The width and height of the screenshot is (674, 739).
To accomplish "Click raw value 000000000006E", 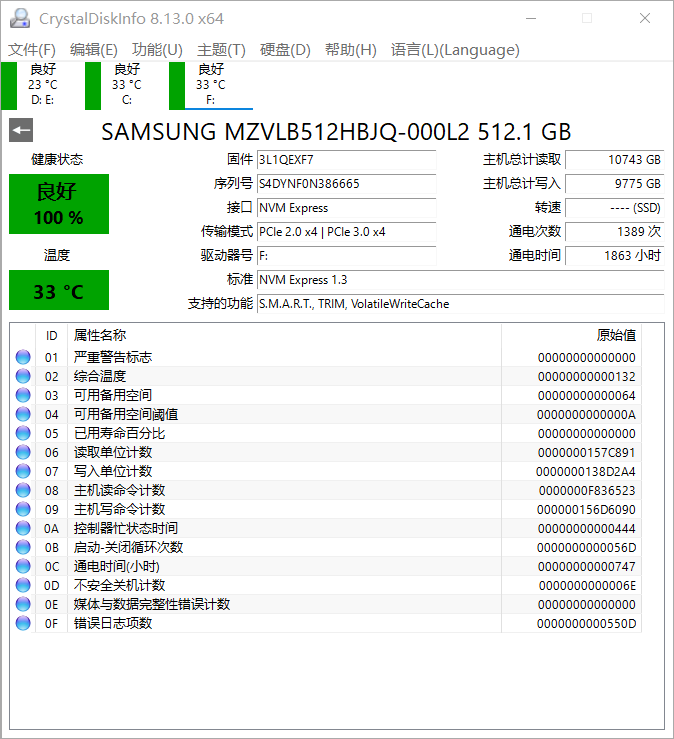I will click(587, 585).
